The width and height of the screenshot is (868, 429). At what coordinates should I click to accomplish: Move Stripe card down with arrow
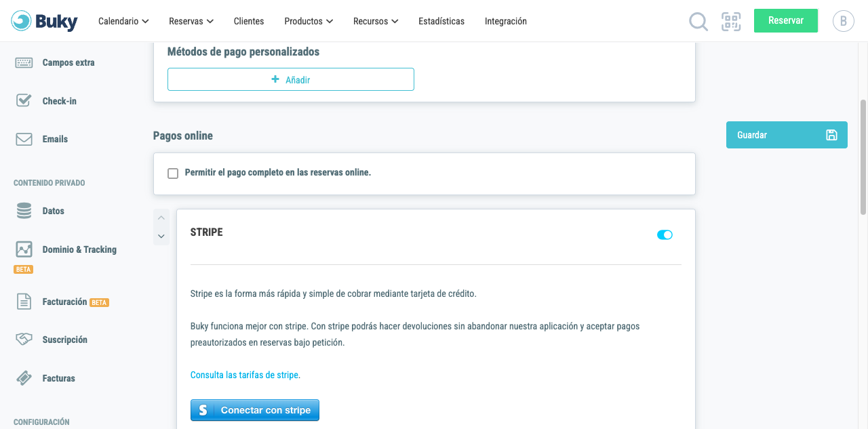click(161, 236)
